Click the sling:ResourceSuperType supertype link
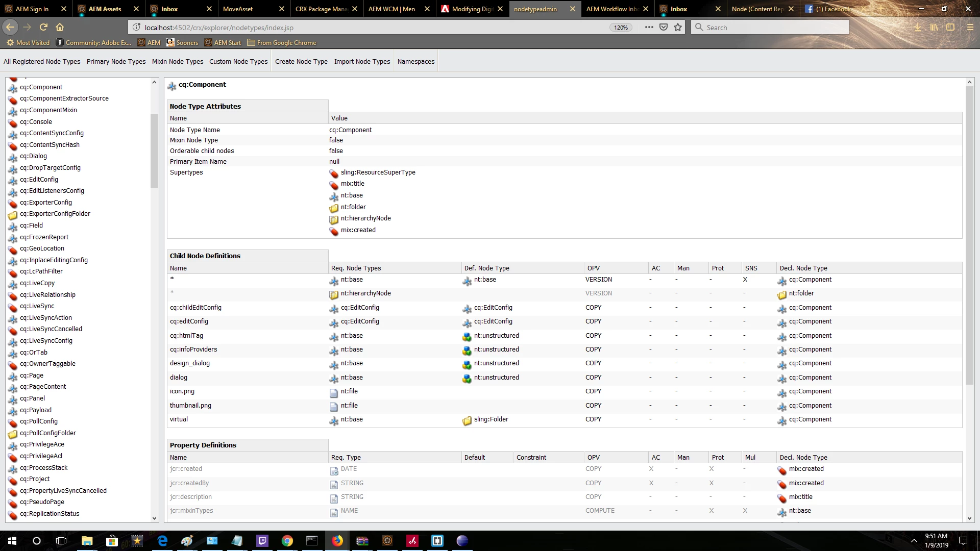The height and width of the screenshot is (551, 980). tap(378, 172)
